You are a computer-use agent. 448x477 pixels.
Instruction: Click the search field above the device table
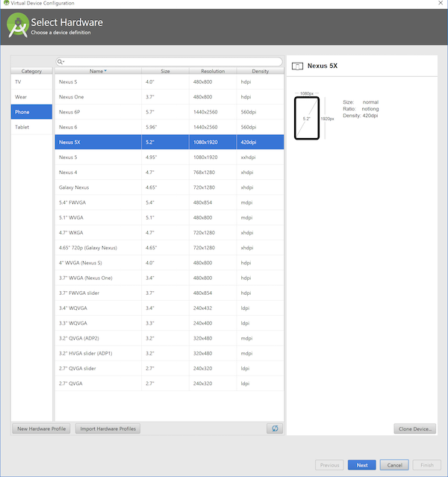point(169,62)
